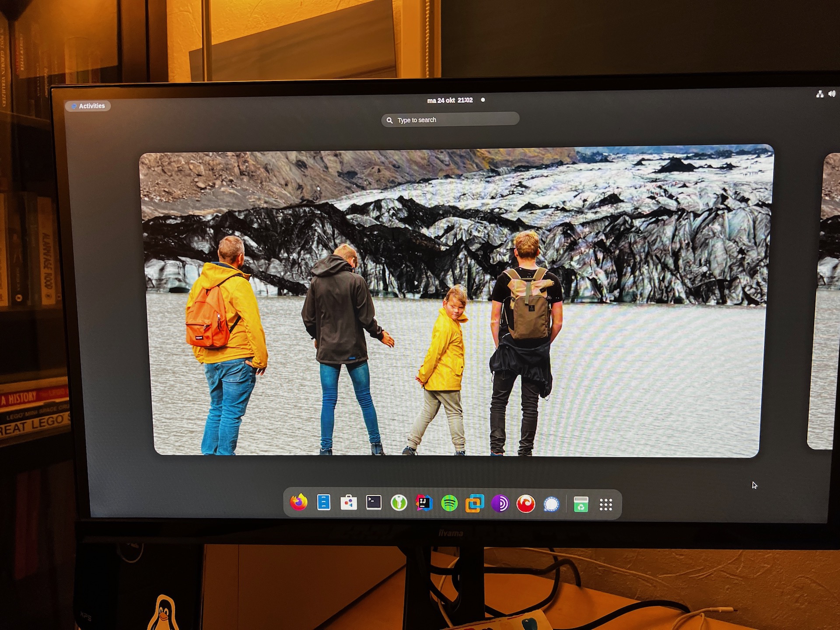Screen dimensions: 840x630
Task: Open the Trash in the dock
Action: 581,504
